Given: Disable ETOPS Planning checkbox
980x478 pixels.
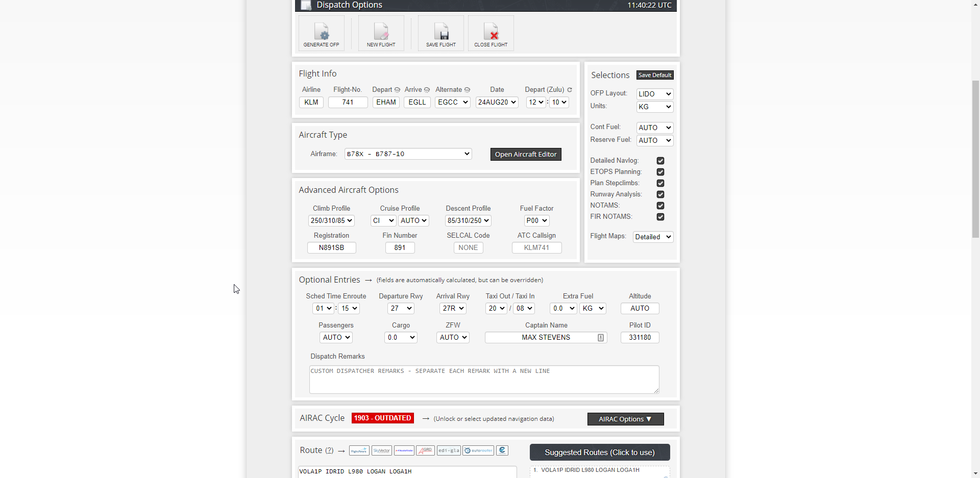Looking at the screenshot, I should (x=660, y=172).
